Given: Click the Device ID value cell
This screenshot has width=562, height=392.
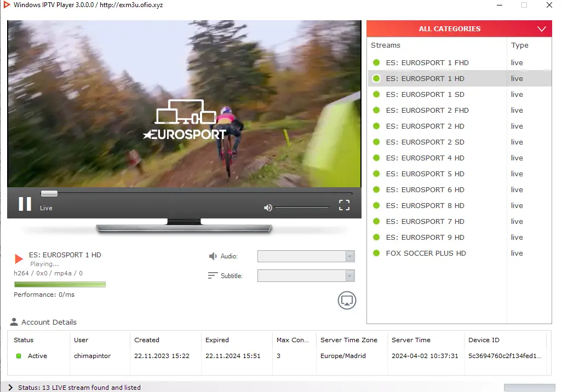Looking at the screenshot, I should pyautogui.click(x=505, y=356).
